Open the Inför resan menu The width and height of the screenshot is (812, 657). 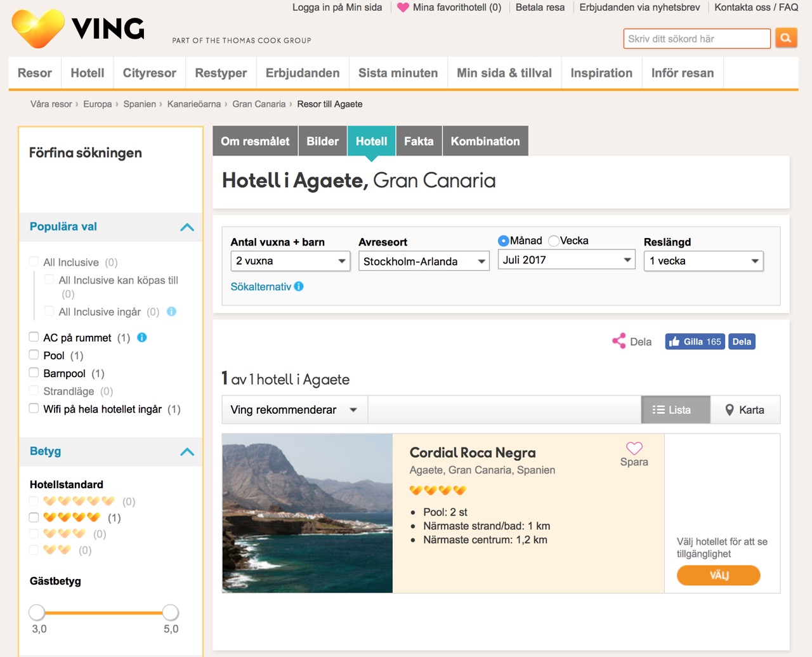pos(683,73)
